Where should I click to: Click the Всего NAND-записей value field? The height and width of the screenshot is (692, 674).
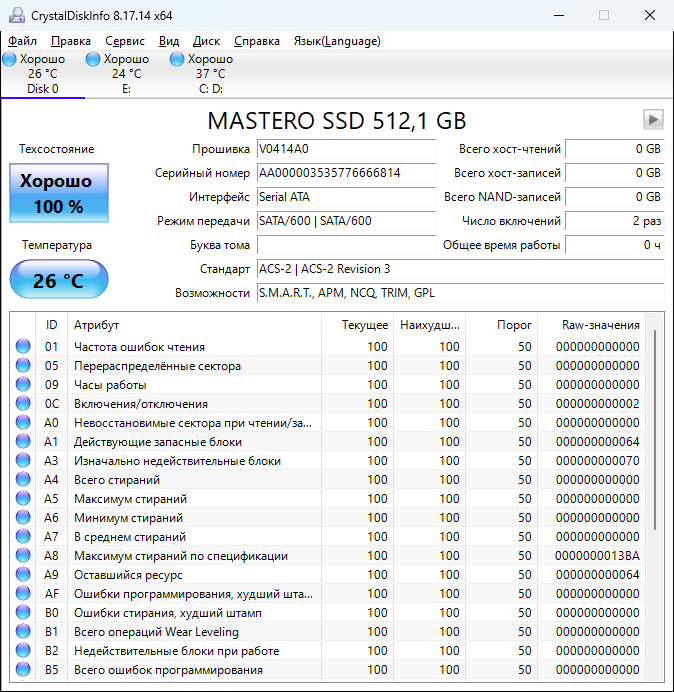click(614, 197)
